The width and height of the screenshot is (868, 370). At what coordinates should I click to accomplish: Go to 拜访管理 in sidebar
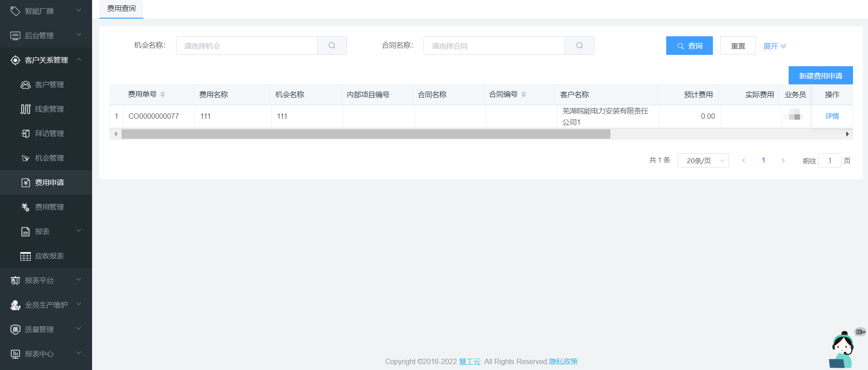pyautogui.click(x=49, y=133)
